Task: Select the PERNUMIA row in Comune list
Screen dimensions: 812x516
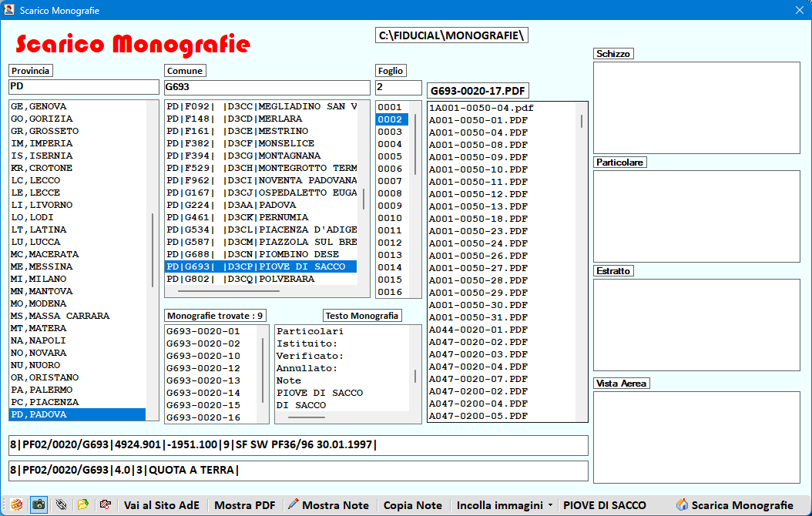Action: tap(261, 217)
